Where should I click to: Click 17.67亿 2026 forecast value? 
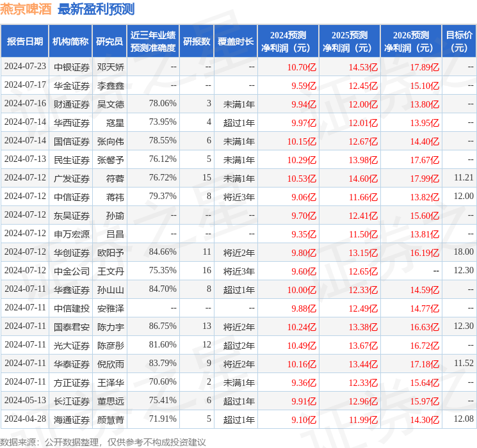click(x=424, y=159)
